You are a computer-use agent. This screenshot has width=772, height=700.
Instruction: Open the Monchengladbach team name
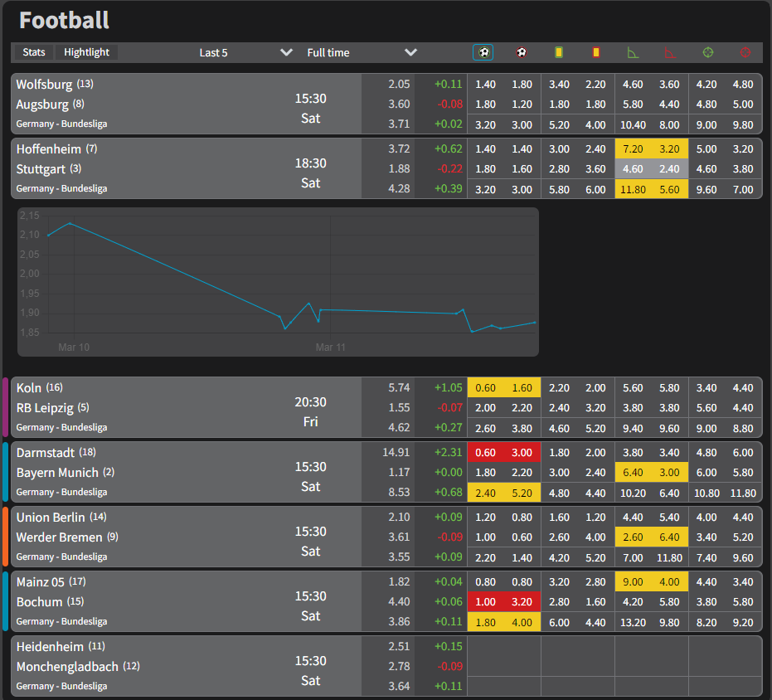(67, 667)
